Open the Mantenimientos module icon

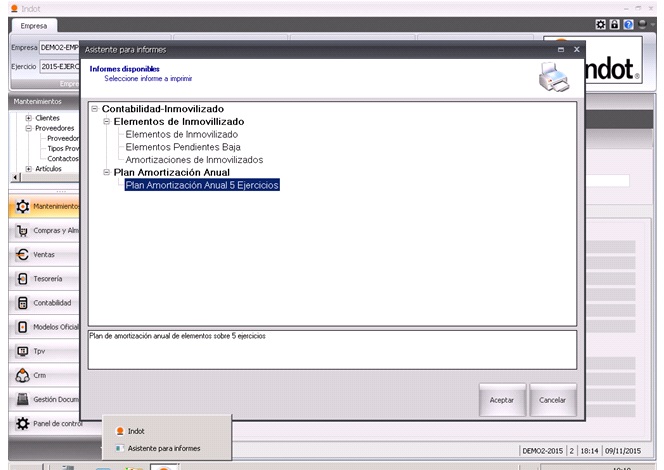(x=22, y=206)
